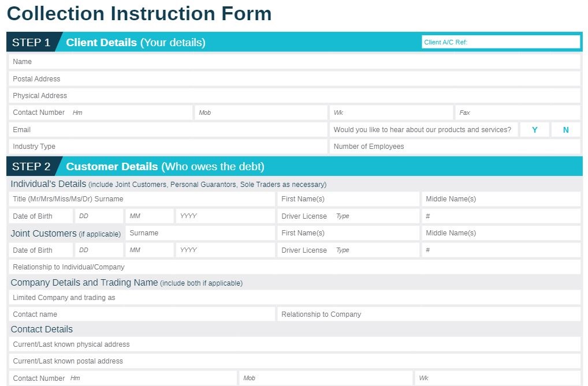
Task: Click the Number of Employees field
Action: 455,147
